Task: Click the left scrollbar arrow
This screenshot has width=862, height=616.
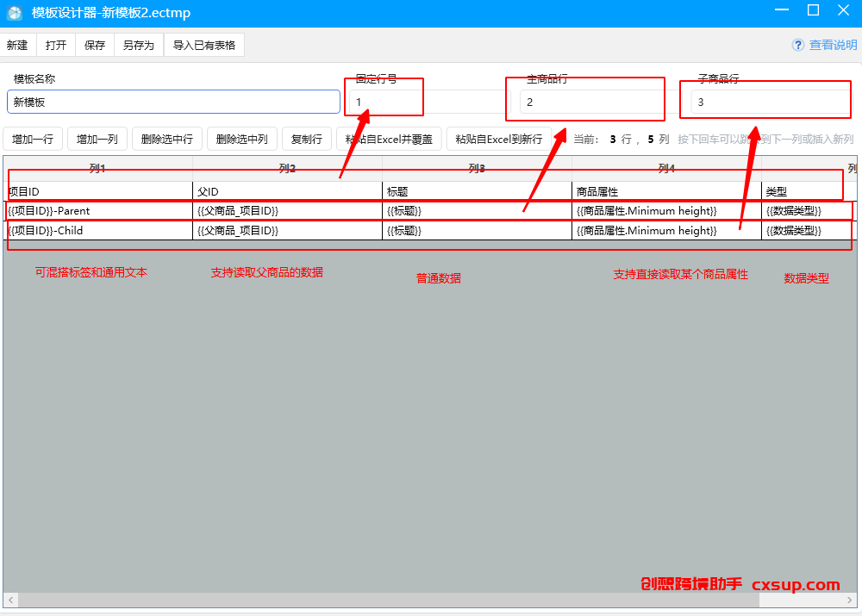Action: tap(11, 600)
